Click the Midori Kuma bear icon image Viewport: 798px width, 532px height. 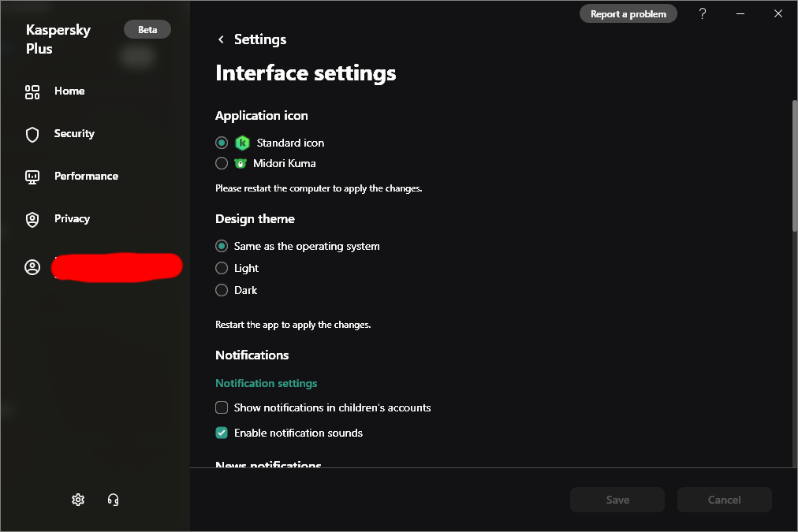pos(241,163)
